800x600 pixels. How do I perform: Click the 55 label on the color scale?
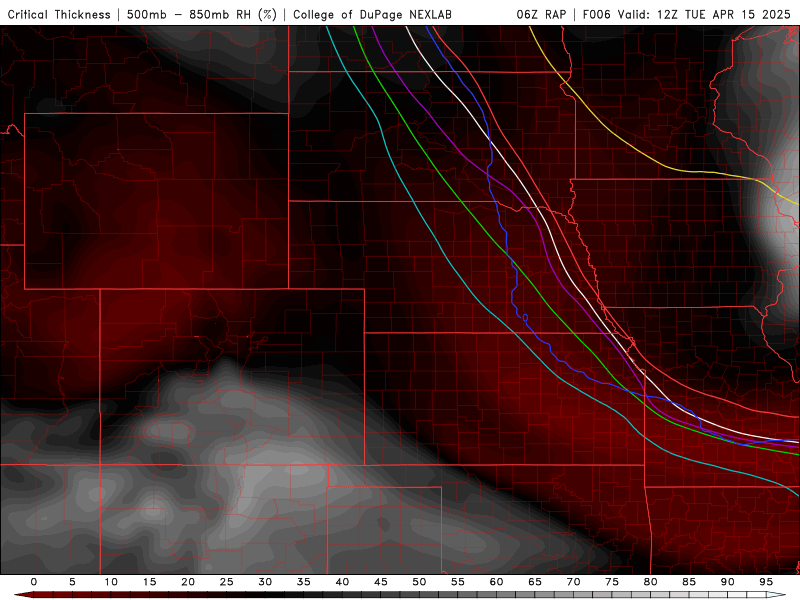458,582
